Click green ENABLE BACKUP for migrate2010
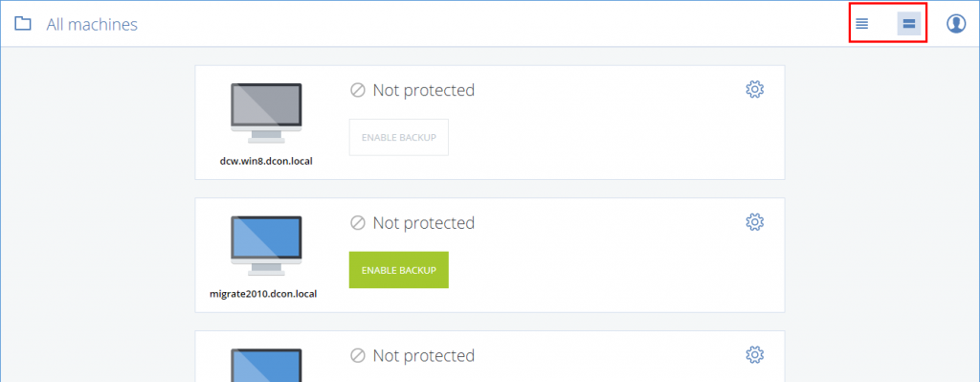The width and height of the screenshot is (980, 382). (399, 270)
